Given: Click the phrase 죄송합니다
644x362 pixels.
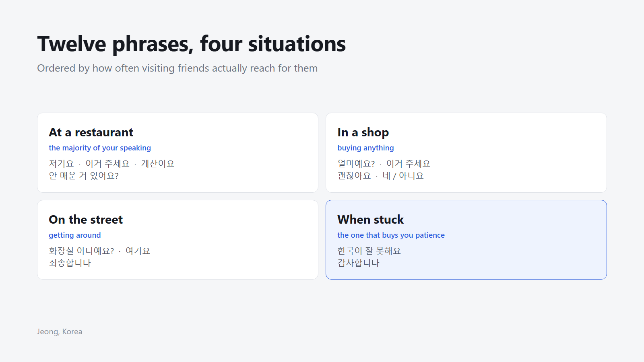Looking at the screenshot, I should point(70,263).
